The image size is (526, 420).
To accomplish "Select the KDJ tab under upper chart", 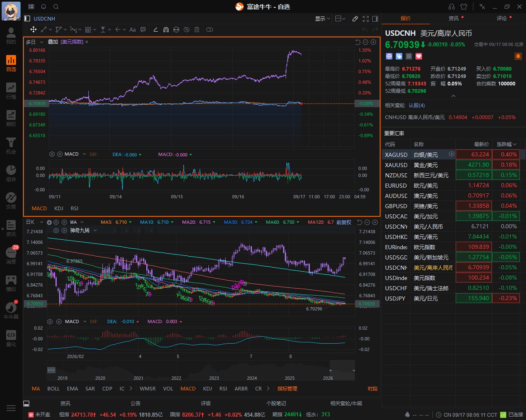I will [59, 208].
